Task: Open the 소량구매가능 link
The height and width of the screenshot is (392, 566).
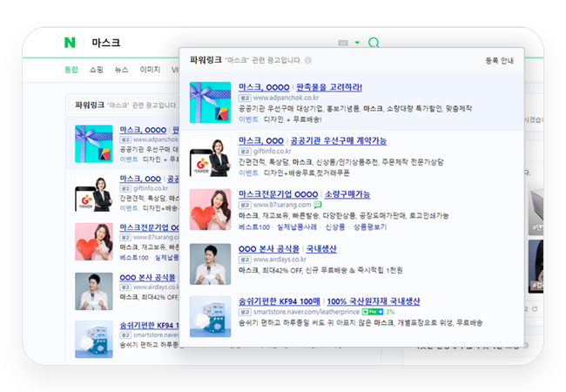Action: (347, 194)
